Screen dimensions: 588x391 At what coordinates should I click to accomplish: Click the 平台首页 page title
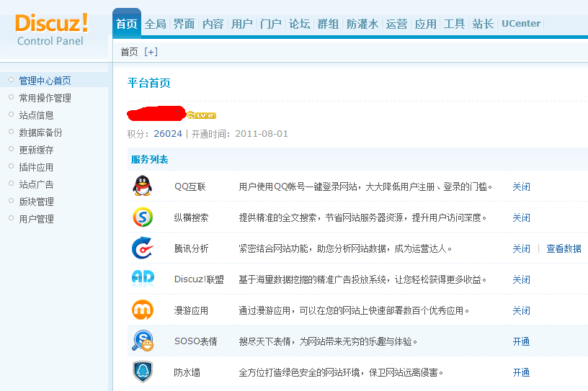coord(149,83)
